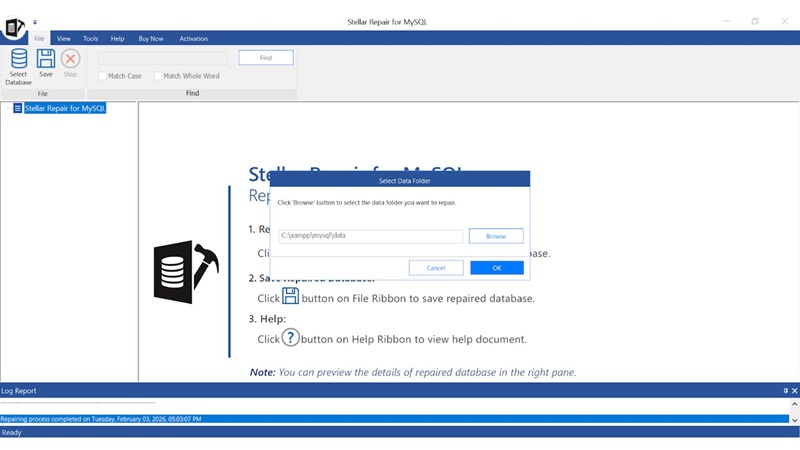
Task: Click the Select Data Folder dialog title bar
Action: 400,180
